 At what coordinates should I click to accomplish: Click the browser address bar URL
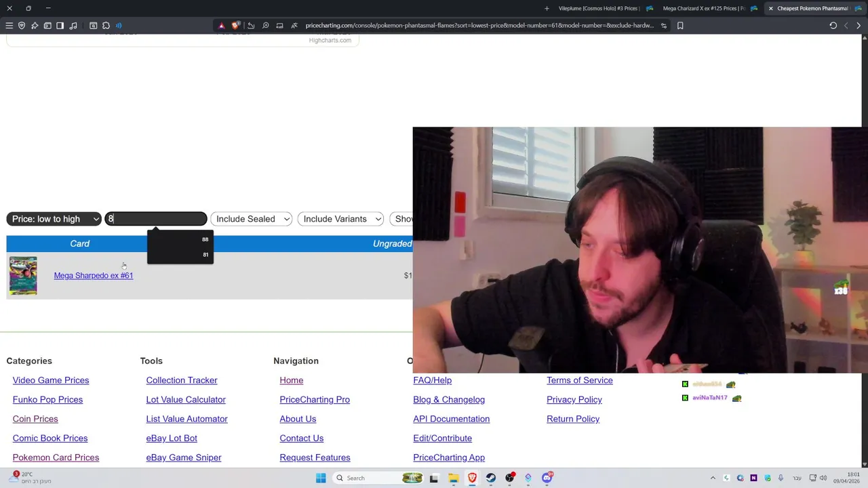[x=479, y=26]
